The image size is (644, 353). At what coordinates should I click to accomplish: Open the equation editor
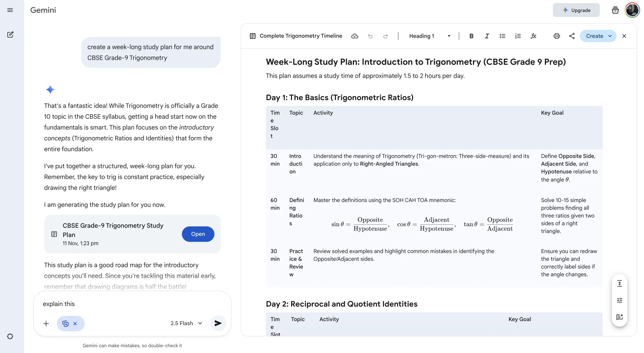coord(534,36)
